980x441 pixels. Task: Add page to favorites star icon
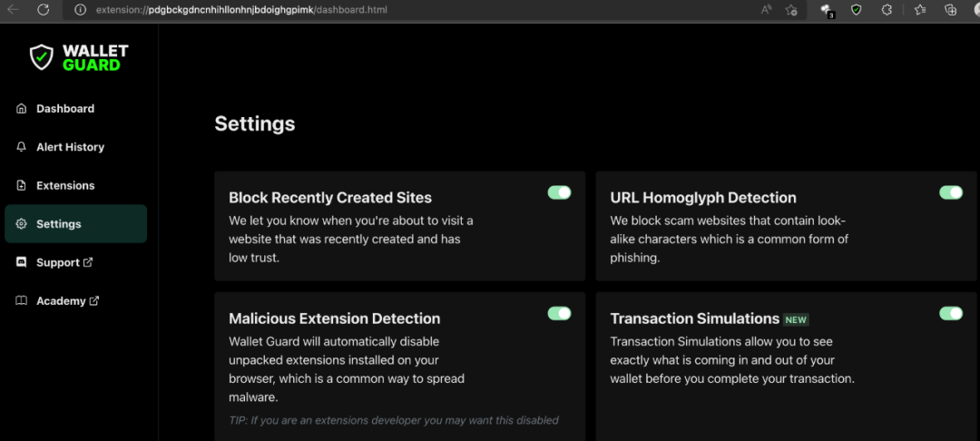(791, 10)
